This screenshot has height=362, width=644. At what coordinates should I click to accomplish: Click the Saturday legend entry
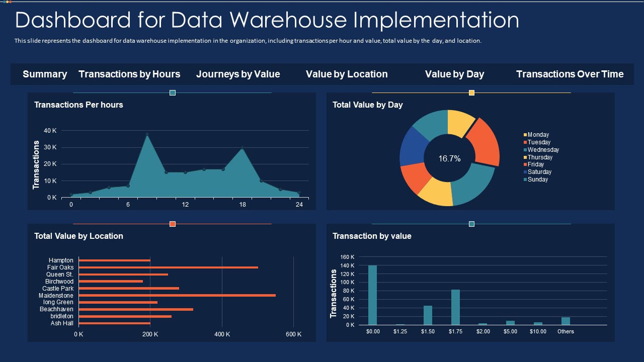click(537, 172)
